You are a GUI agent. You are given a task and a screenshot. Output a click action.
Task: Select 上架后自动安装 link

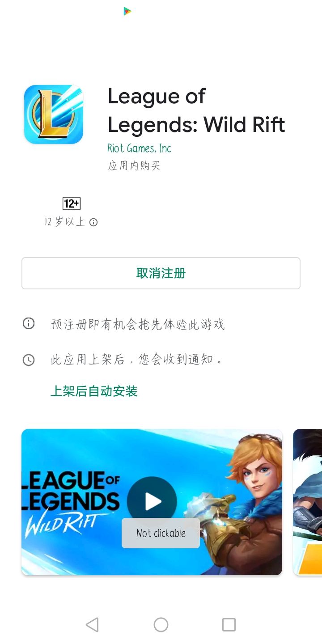pyautogui.click(x=94, y=391)
